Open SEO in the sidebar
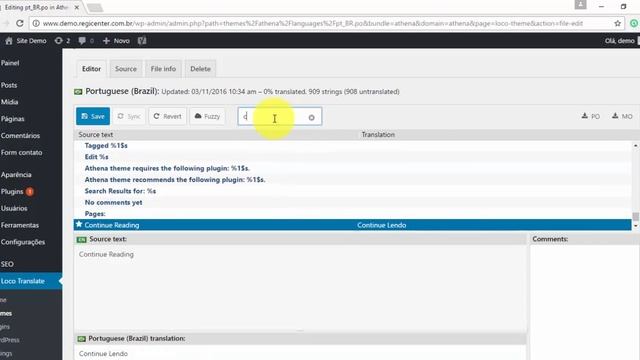640x360 pixels. tap(7, 264)
